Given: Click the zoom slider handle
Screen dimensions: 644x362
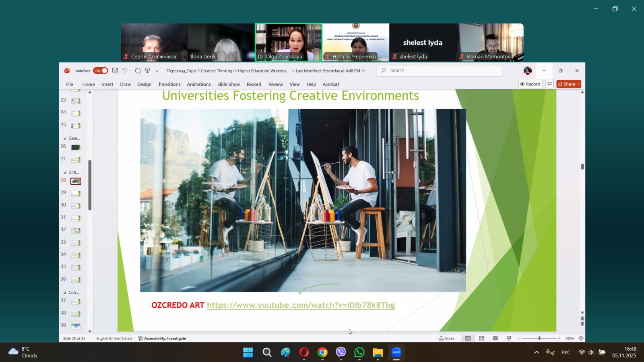Looking at the screenshot, I should [x=539, y=338].
